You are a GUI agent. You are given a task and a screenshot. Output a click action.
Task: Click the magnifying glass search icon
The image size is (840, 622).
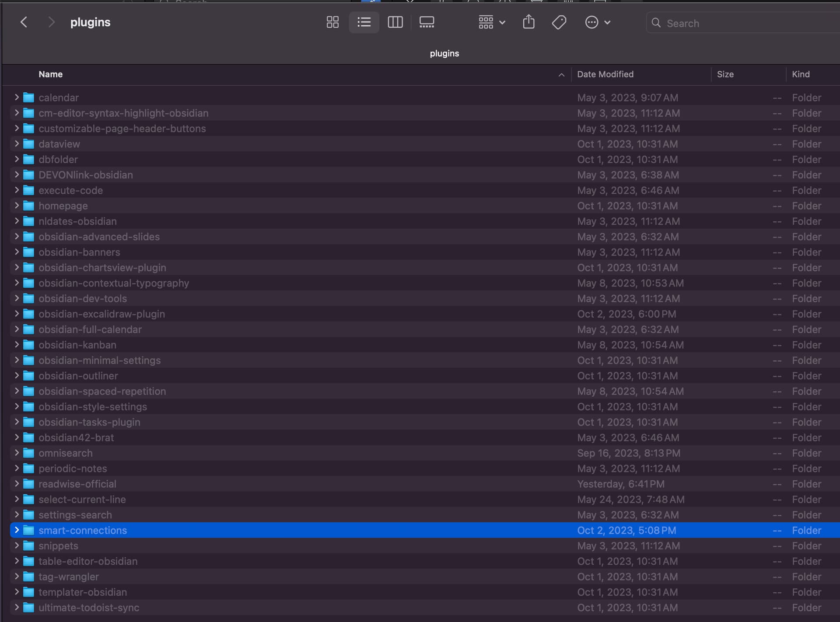coord(656,23)
